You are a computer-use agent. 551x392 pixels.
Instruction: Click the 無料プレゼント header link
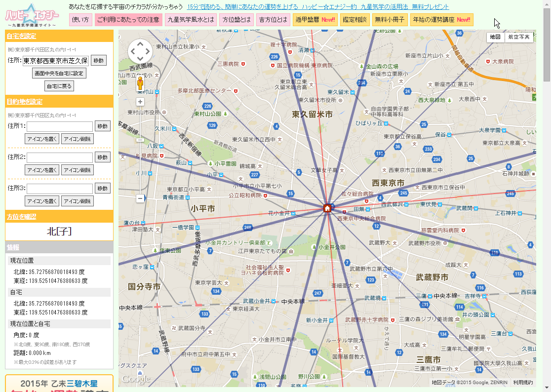coord(318,7)
